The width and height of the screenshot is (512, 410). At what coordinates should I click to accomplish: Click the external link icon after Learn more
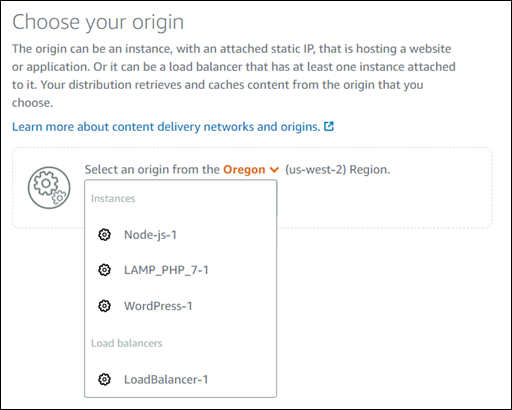click(329, 126)
